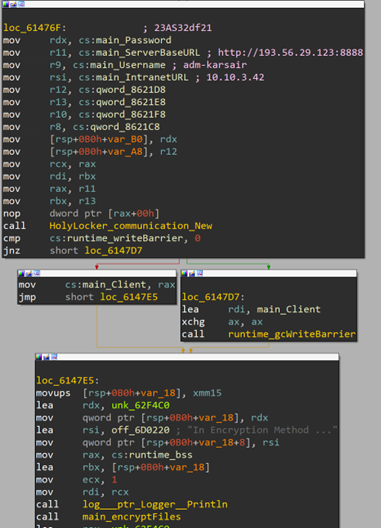Open node color picker on main_Client mov block

21,273
